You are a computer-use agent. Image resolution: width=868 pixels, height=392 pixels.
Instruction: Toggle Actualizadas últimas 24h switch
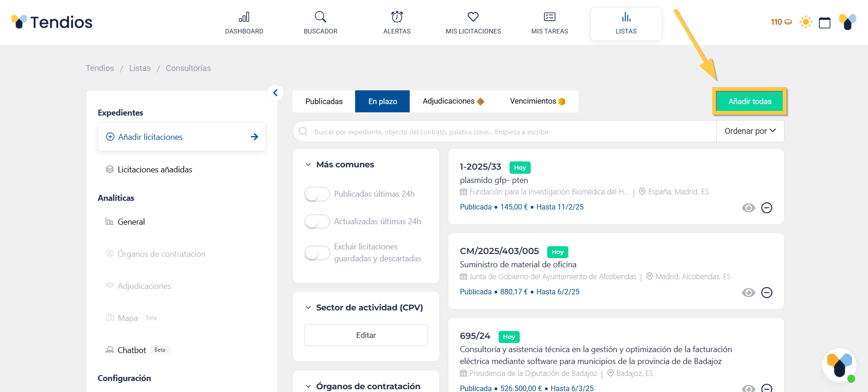click(x=317, y=221)
